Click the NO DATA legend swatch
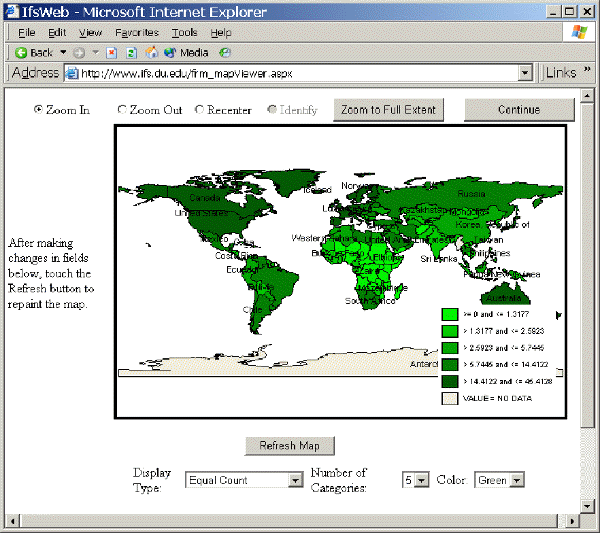 pos(450,398)
